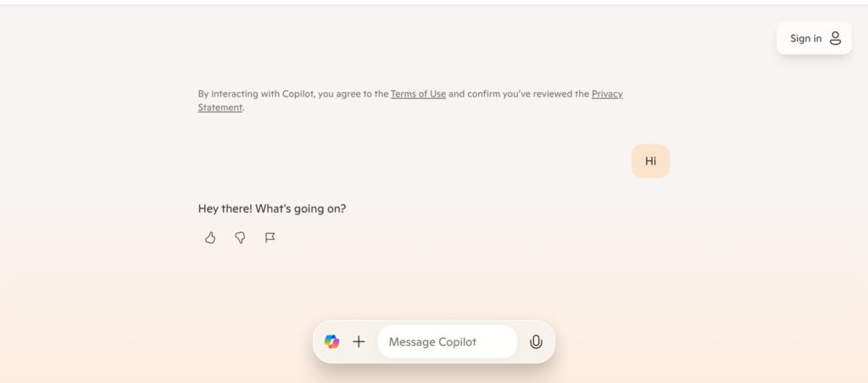Select the "Hi" user message bubble
The height and width of the screenshot is (383, 868).
[x=650, y=161]
